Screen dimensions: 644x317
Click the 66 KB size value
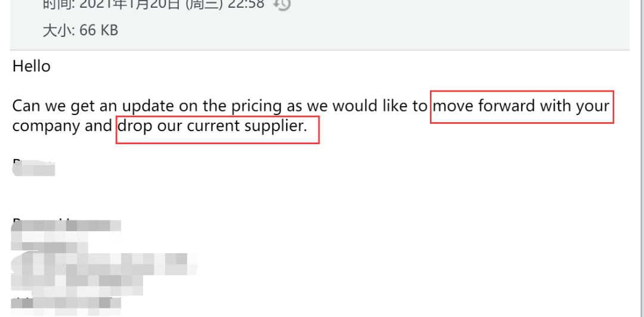coord(99,30)
